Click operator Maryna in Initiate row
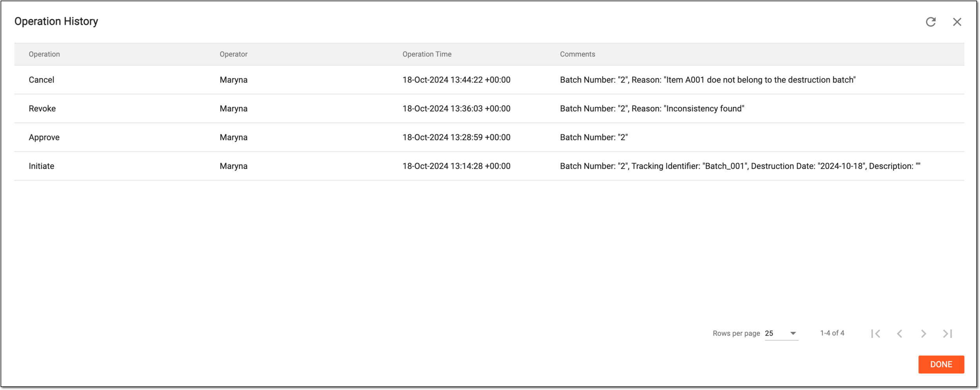 pyautogui.click(x=234, y=166)
